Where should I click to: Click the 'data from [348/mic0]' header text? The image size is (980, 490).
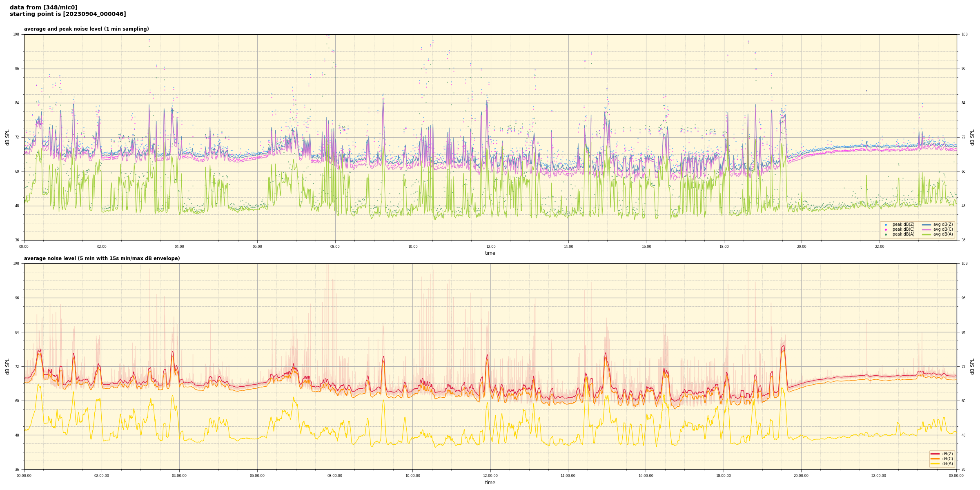tap(44, 8)
